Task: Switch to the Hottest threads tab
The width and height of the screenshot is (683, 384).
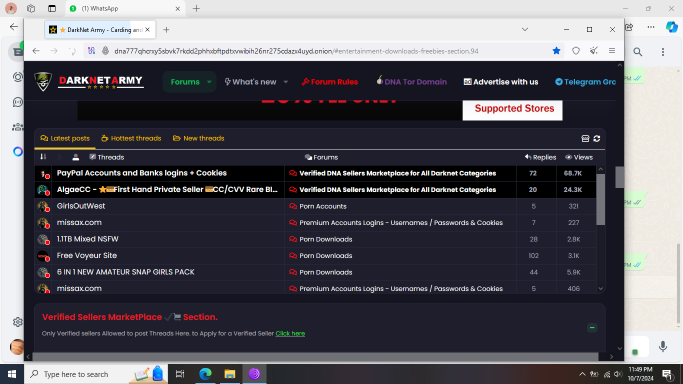Action: (131, 138)
